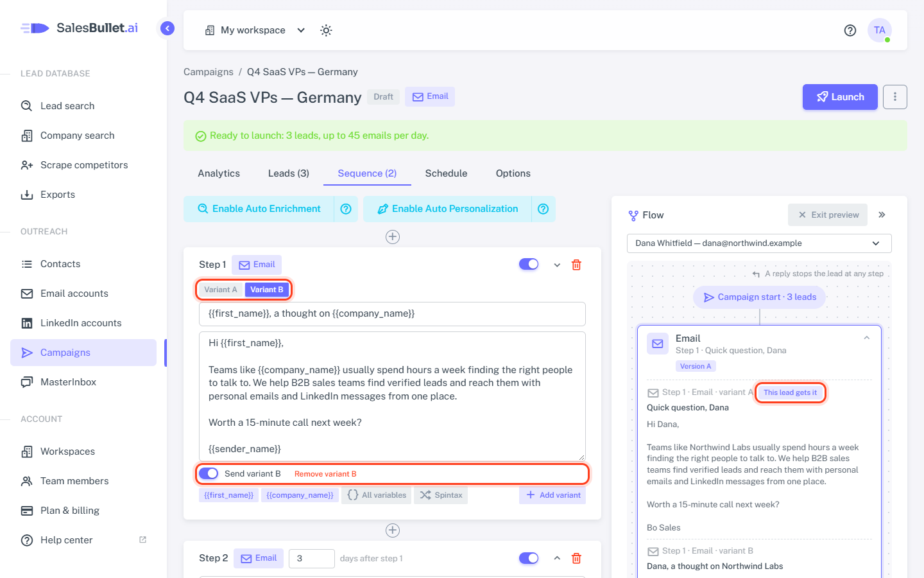This screenshot has height=578, width=924.
Task: Click Add variant button
Action: click(552, 495)
